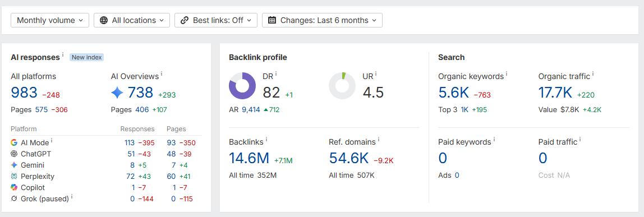Click the Perplexity logo icon
This screenshot has width=644, height=217.
point(14,177)
